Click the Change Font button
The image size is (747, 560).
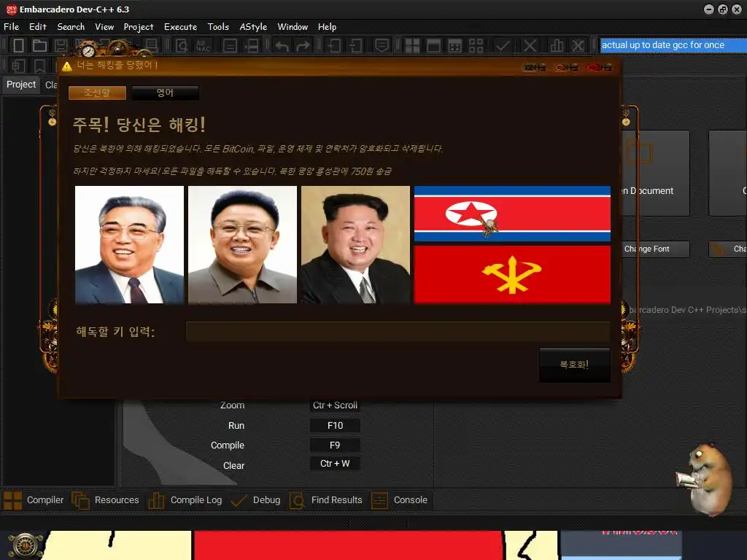coord(656,249)
